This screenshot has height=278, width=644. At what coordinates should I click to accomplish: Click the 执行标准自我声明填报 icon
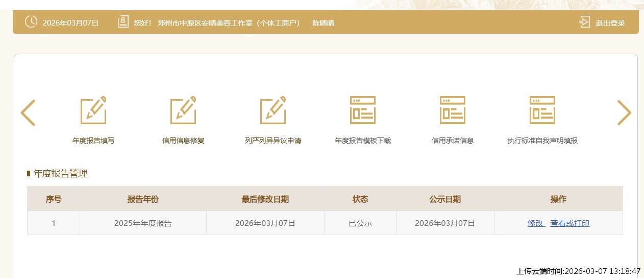pos(542,110)
